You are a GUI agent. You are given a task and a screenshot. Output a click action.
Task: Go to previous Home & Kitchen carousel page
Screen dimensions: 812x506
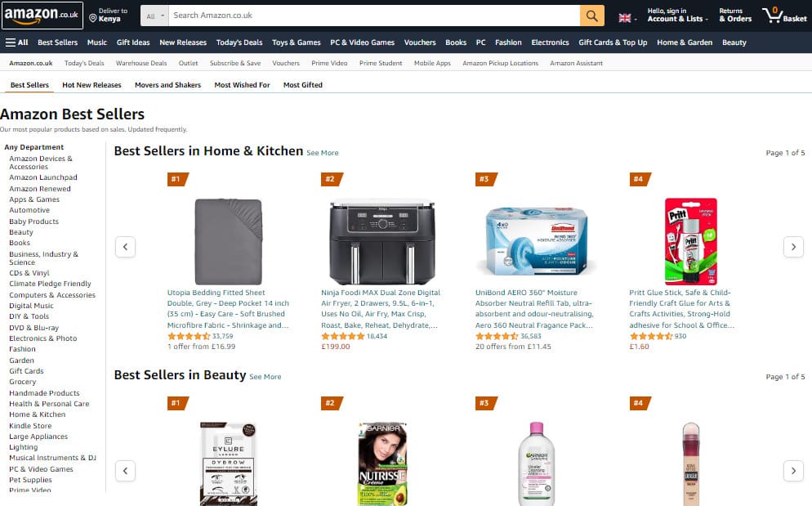pos(125,247)
